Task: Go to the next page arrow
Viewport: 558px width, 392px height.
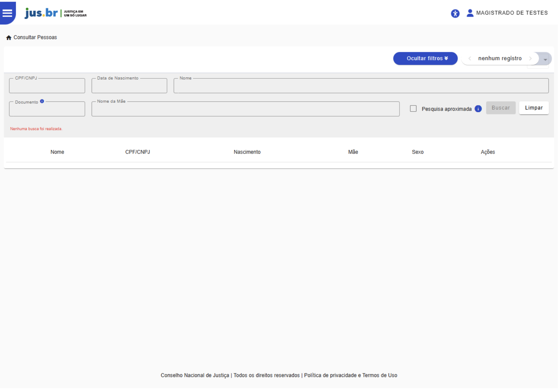Action: point(530,58)
